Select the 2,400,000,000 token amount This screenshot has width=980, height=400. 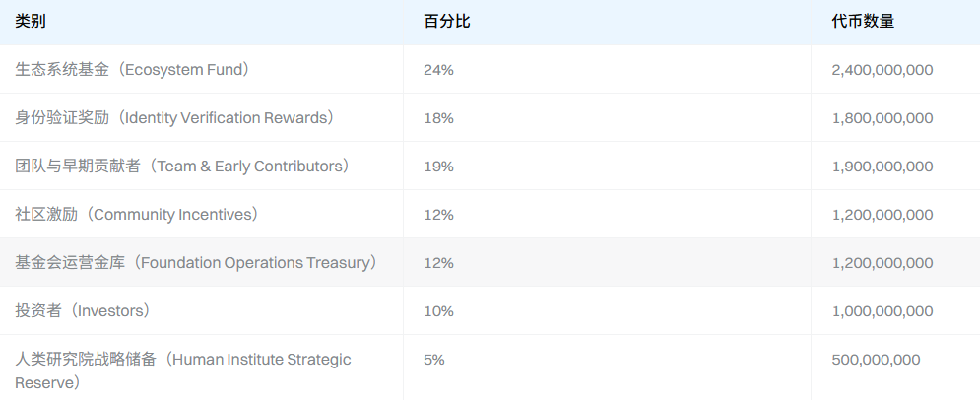(x=882, y=70)
